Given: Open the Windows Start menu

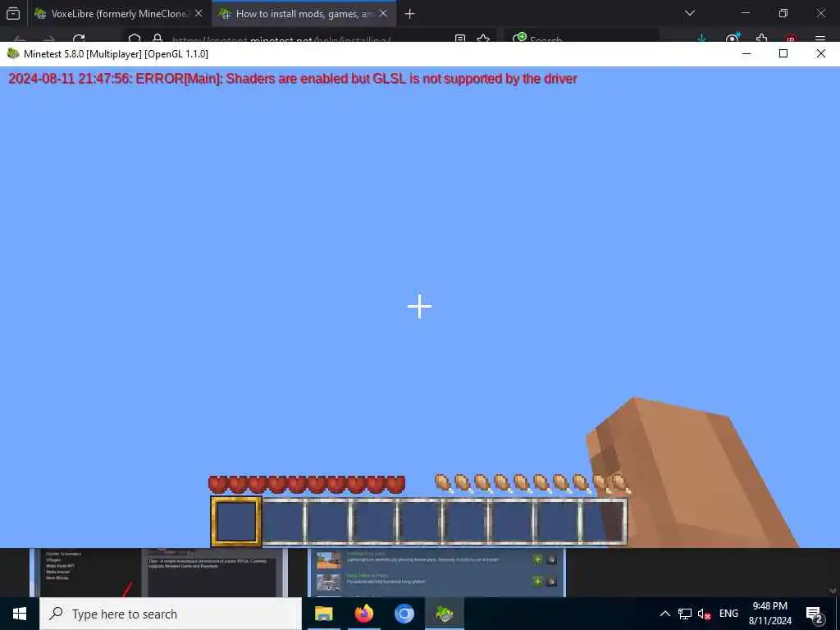Looking at the screenshot, I should click(x=20, y=614).
